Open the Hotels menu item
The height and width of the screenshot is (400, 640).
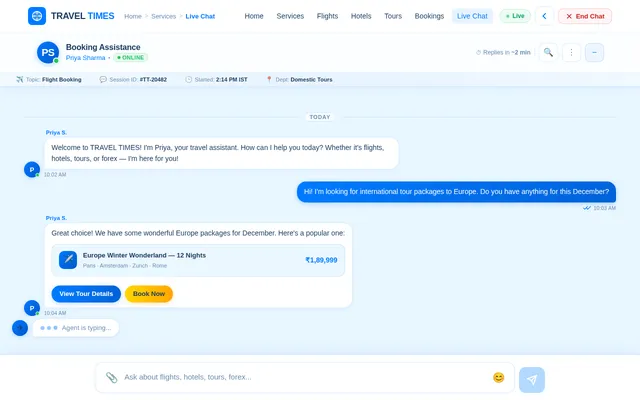[x=361, y=16]
